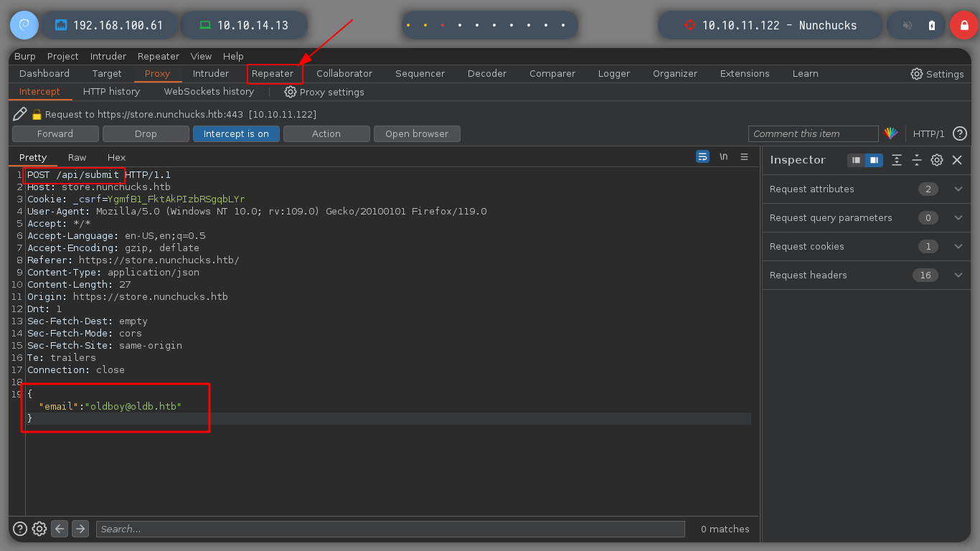
Task: Open the rainbow highlight color picker
Action: click(x=890, y=133)
